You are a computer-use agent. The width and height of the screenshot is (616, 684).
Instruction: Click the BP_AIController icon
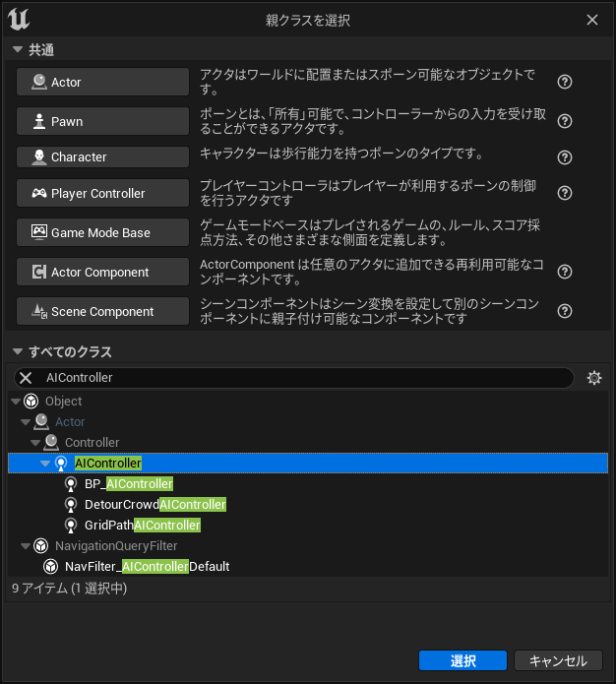71,484
